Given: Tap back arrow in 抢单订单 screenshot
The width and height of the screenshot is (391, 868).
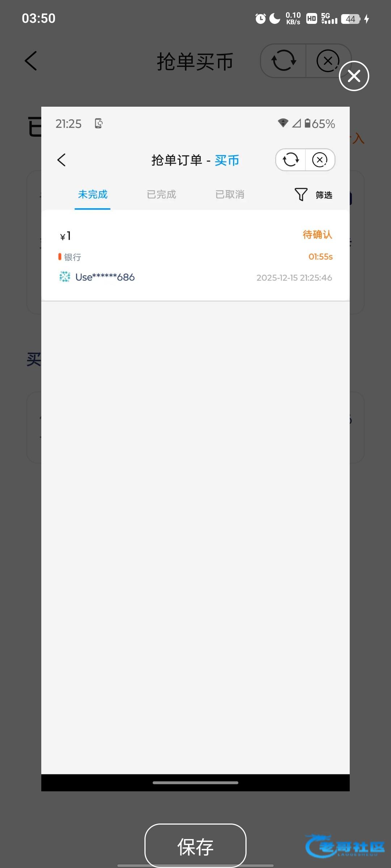Looking at the screenshot, I should 62,160.
